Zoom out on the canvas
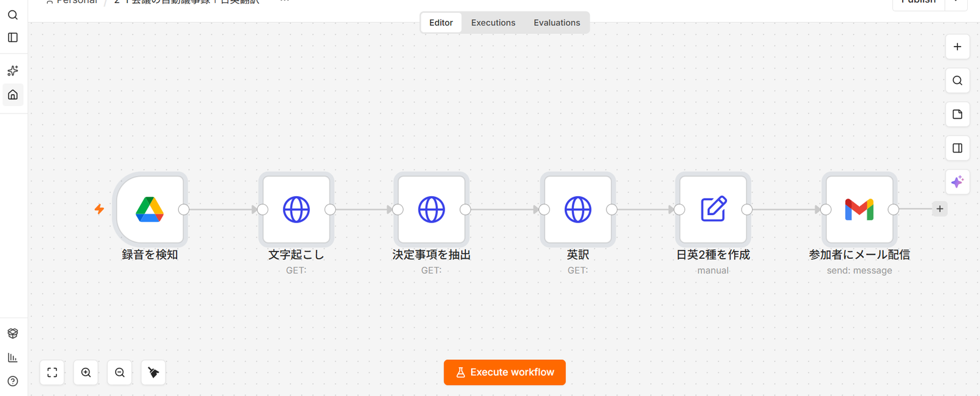The width and height of the screenshot is (980, 396). (119, 373)
